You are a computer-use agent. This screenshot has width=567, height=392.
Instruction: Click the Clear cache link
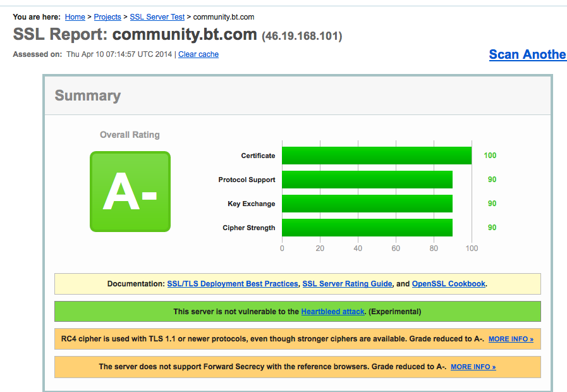[x=198, y=54]
